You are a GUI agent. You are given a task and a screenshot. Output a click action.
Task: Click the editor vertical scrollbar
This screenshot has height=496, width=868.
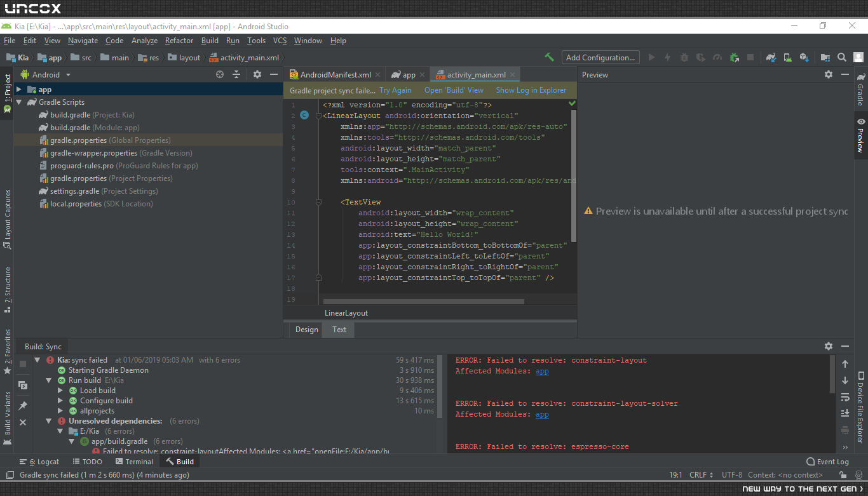(574, 176)
